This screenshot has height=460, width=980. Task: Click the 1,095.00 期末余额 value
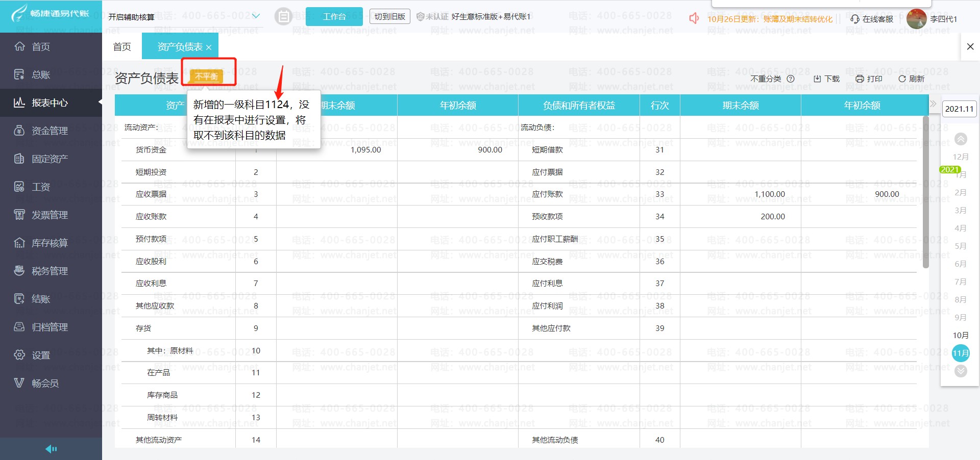pos(365,150)
